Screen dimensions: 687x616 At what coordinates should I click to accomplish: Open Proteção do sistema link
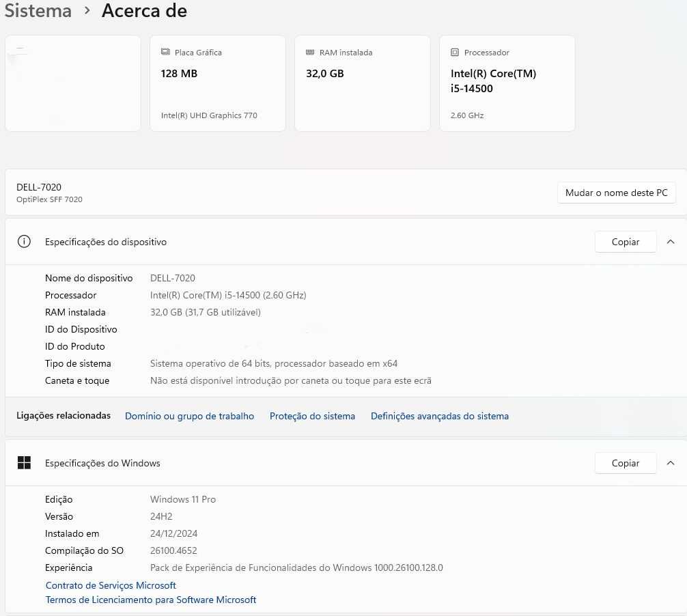(x=312, y=416)
